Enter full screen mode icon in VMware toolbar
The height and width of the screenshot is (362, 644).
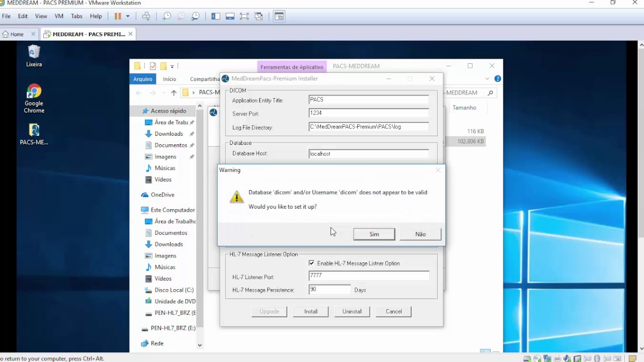245,16
